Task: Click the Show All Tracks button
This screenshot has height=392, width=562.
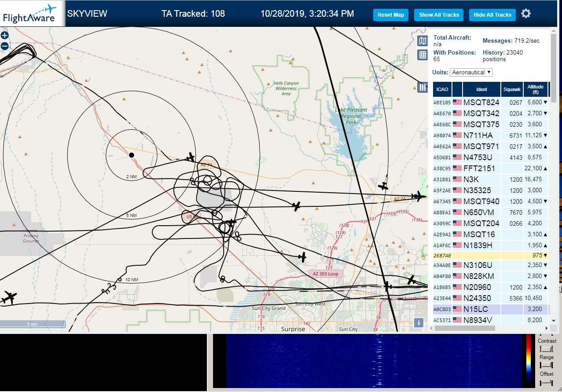Action: coord(439,15)
